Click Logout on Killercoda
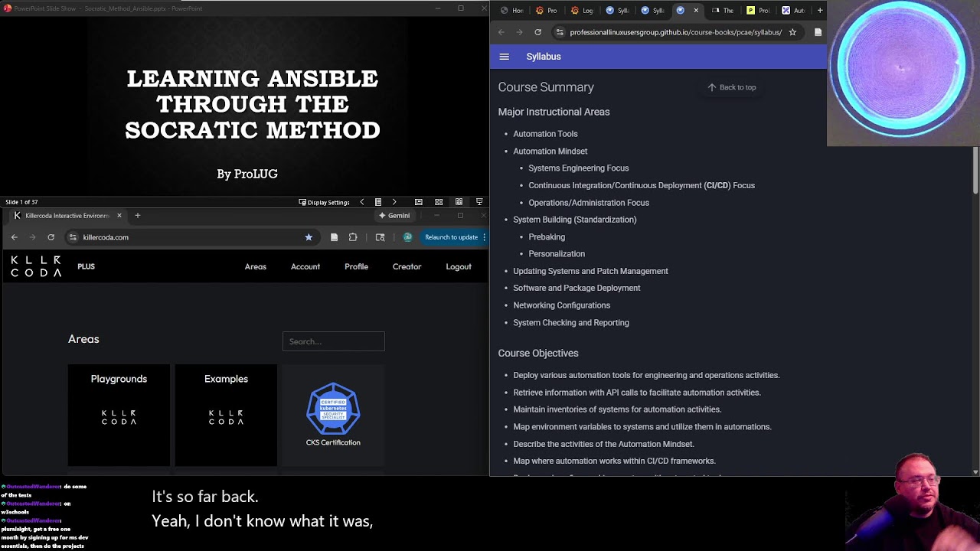Screen dimensions: 980x551 pos(459,266)
